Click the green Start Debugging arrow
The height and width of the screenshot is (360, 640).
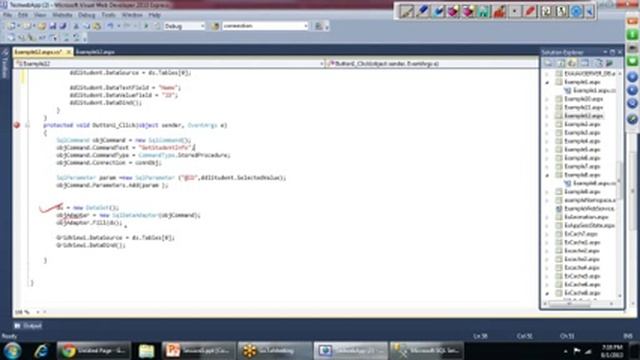click(x=146, y=26)
